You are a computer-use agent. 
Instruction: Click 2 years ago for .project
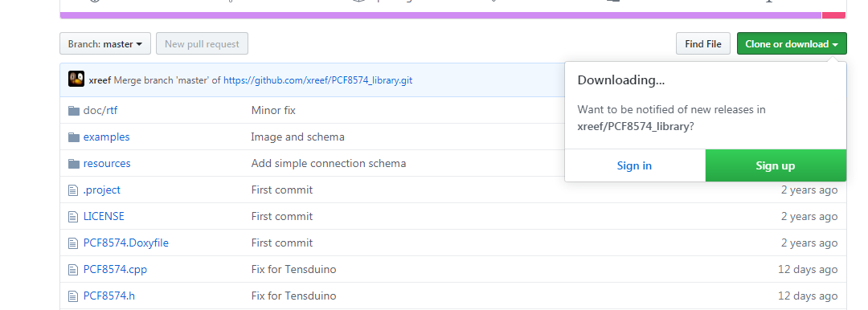point(809,190)
